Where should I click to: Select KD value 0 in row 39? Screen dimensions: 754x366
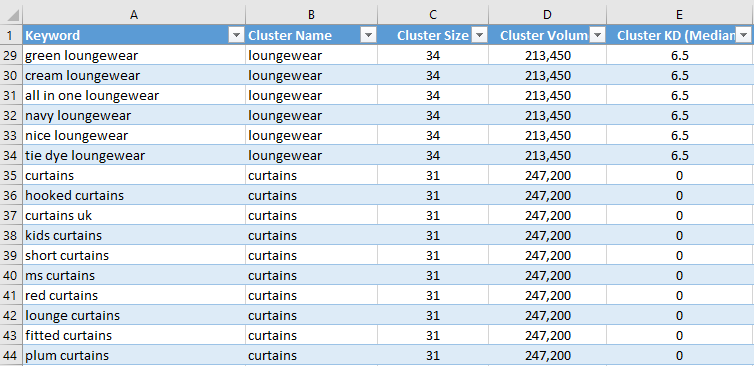[680, 255]
